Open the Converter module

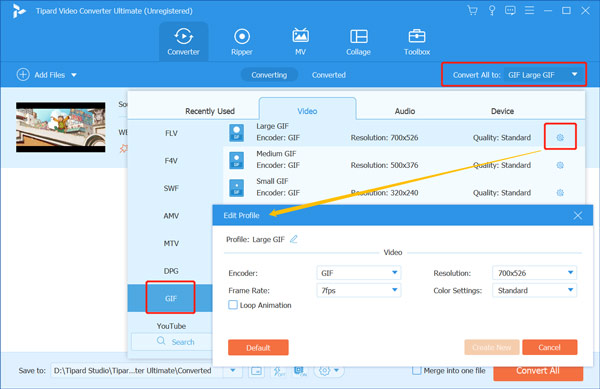coord(183,42)
